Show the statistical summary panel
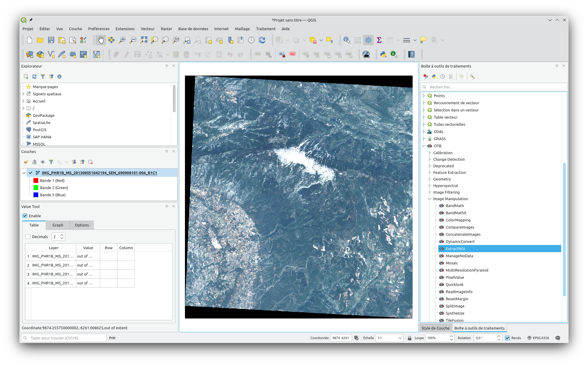The width and height of the screenshot is (588, 366). click(379, 39)
